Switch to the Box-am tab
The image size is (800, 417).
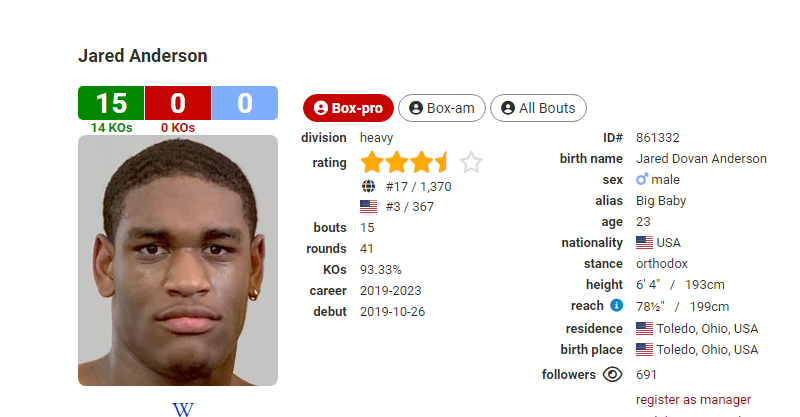pyautogui.click(x=442, y=108)
